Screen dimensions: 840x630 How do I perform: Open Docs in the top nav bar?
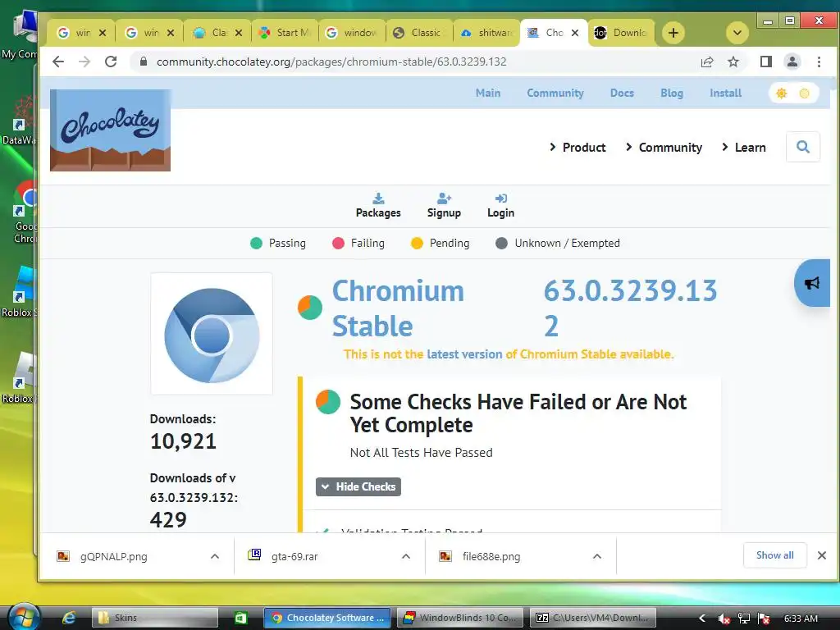coord(622,93)
